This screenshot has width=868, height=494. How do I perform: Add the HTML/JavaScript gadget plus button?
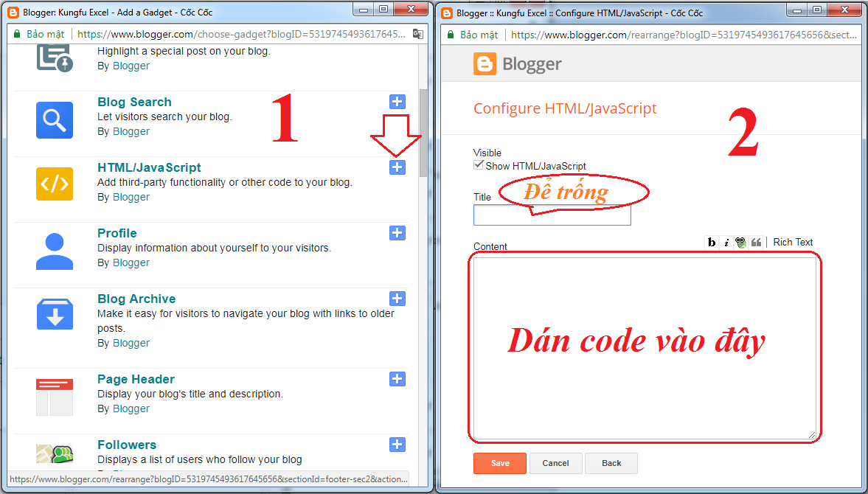pyautogui.click(x=397, y=167)
